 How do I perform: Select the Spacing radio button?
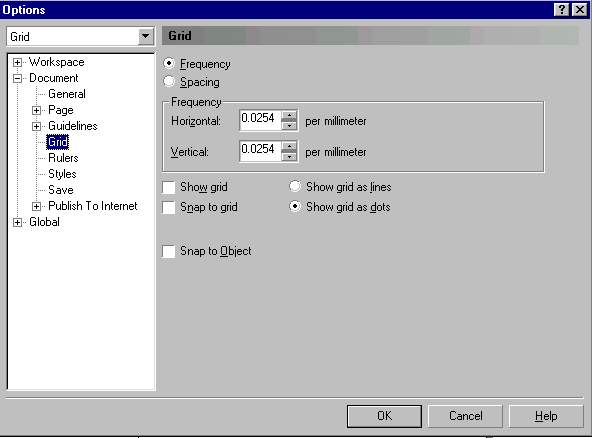169,81
